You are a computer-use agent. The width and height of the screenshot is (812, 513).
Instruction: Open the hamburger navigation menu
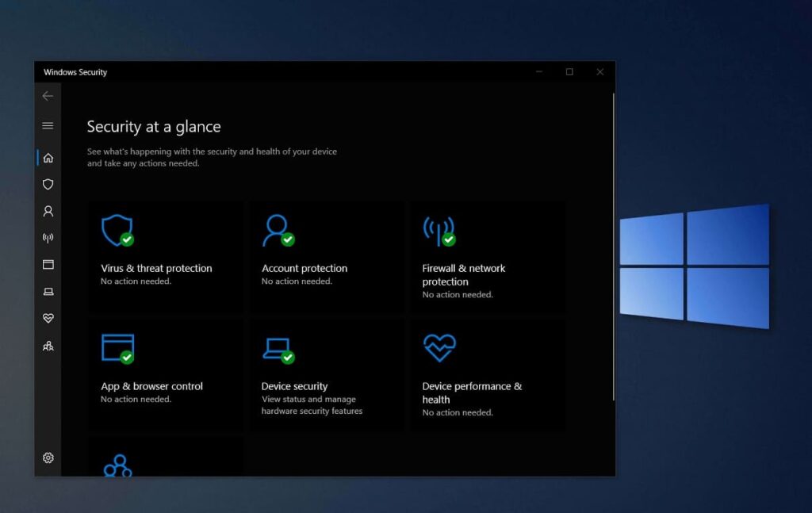(48, 126)
